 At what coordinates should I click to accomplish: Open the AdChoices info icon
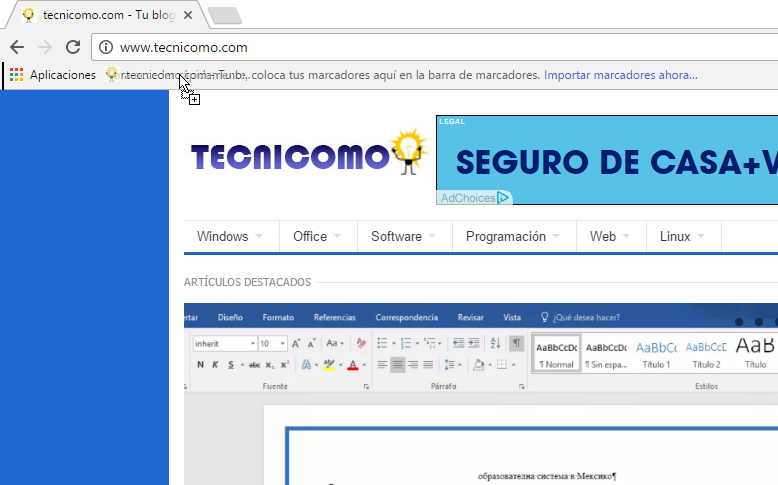pos(503,198)
